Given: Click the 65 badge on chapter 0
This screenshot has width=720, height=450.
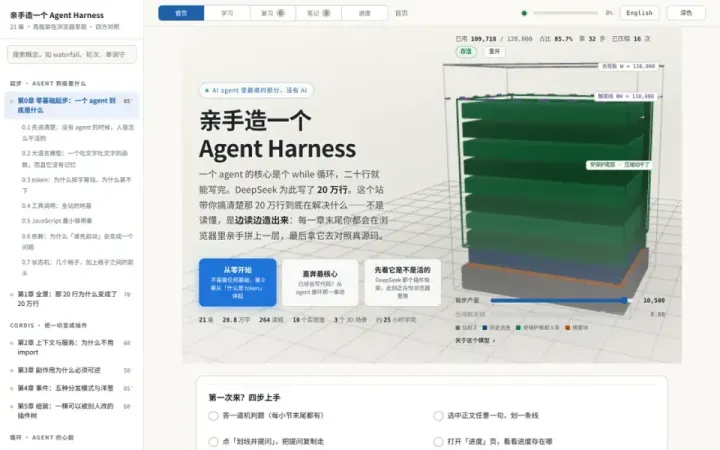Looking at the screenshot, I should pyautogui.click(x=127, y=101).
